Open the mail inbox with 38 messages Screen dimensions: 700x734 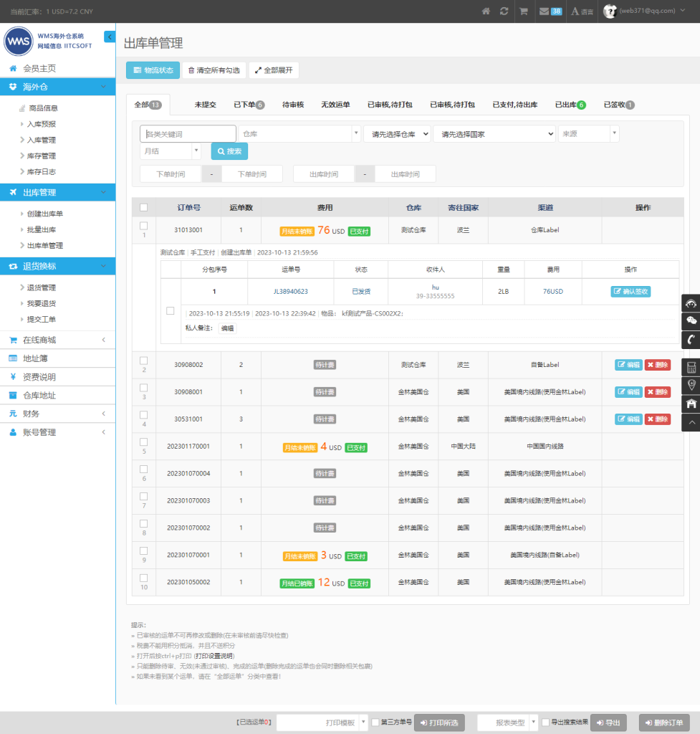click(x=550, y=11)
